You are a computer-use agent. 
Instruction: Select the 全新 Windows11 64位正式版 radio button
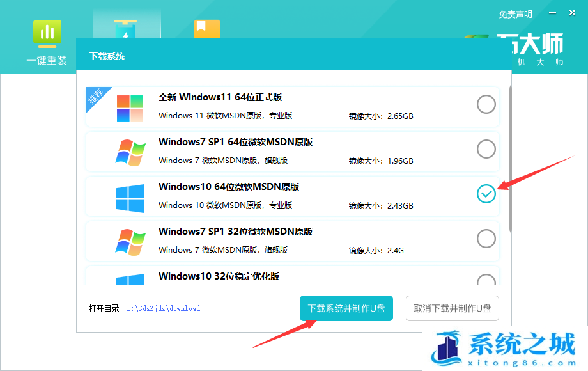click(x=486, y=104)
